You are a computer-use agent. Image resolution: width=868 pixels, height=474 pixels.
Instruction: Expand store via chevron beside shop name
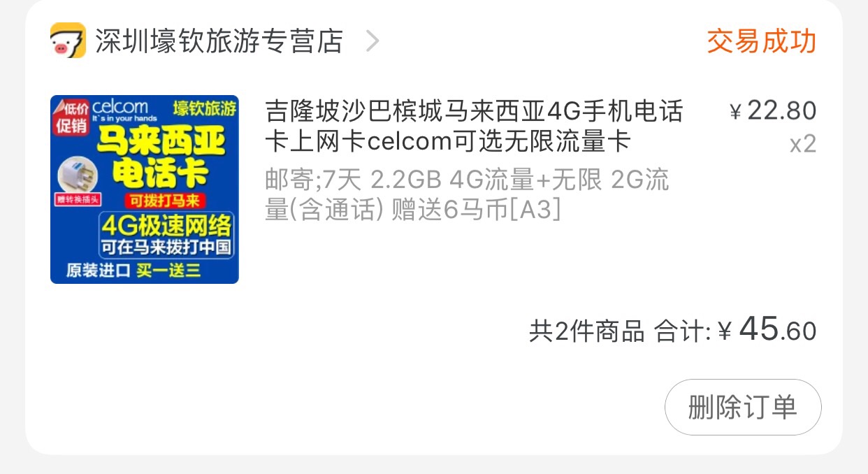click(372, 41)
